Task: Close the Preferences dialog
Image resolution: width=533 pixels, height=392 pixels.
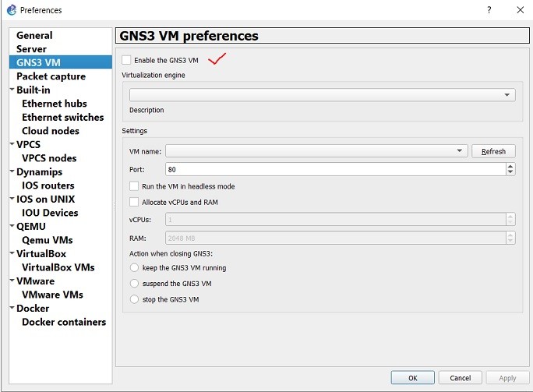Action: point(520,10)
